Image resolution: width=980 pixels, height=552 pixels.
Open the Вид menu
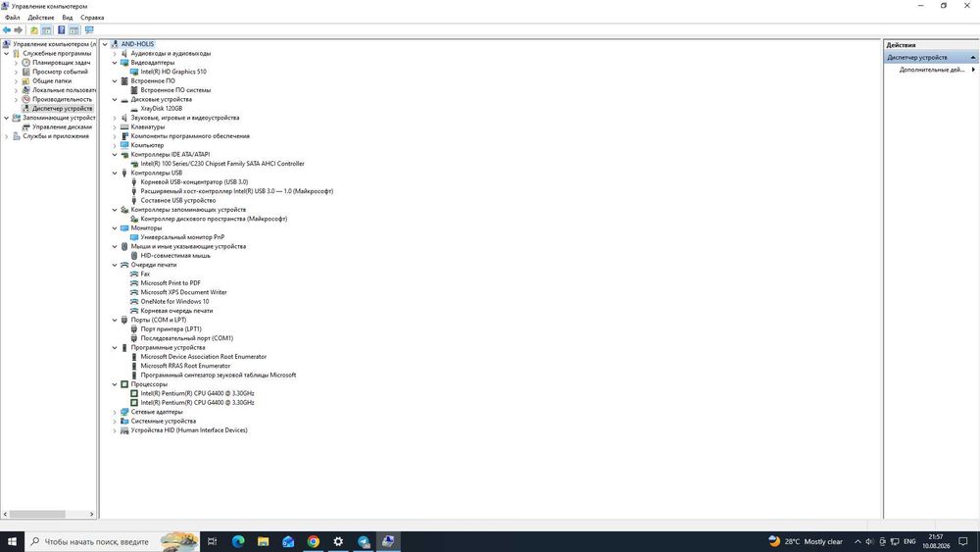pyautogui.click(x=67, y=18)
